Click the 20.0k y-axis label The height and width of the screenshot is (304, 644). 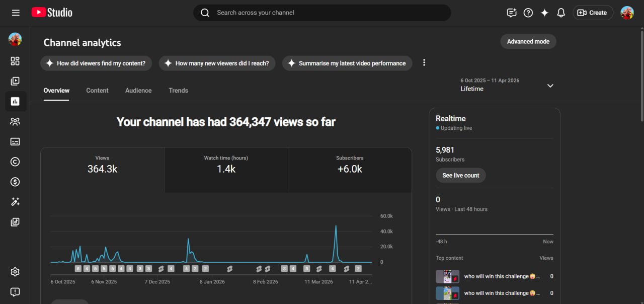click(x=386, y=247)
